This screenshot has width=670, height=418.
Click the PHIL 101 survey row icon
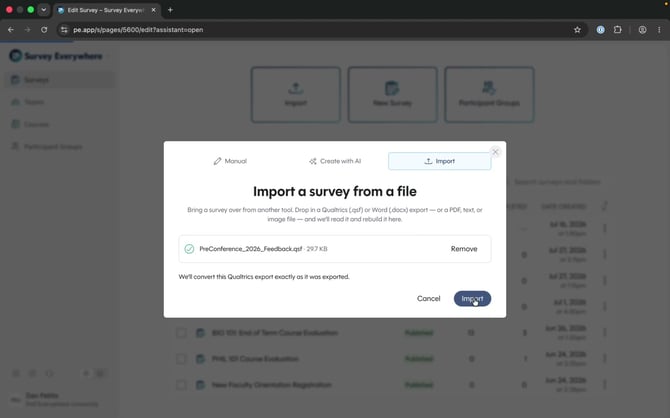click(x=200, y=359)
